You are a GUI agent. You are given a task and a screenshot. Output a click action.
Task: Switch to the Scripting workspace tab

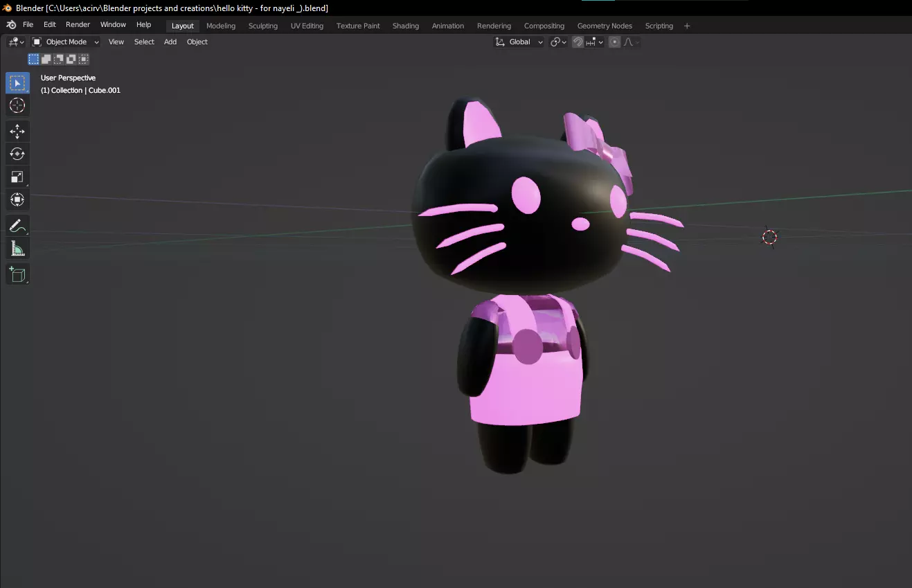tap(659, 26)
